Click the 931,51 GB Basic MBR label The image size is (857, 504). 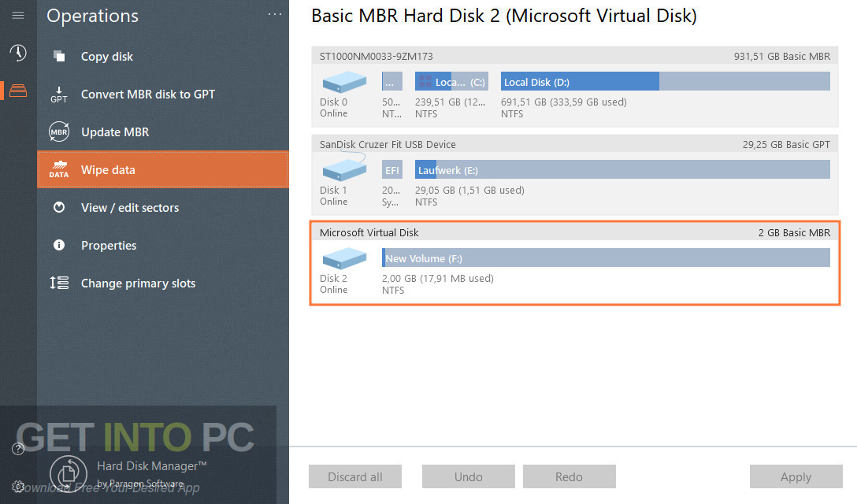(781, 56)
